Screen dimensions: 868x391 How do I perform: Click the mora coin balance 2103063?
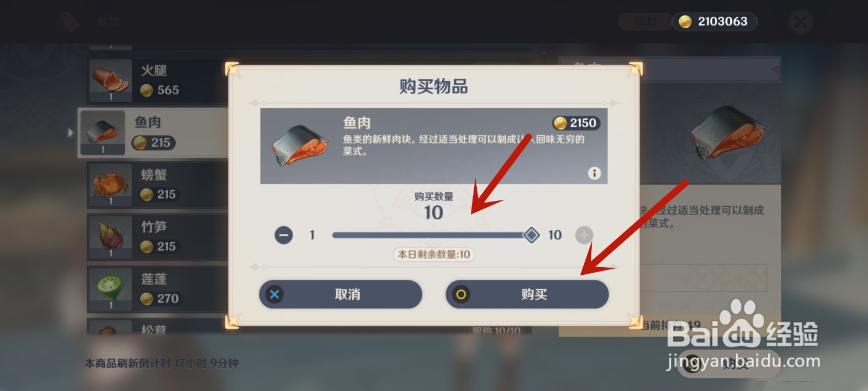pyautogui.click(x=714, y=21)
